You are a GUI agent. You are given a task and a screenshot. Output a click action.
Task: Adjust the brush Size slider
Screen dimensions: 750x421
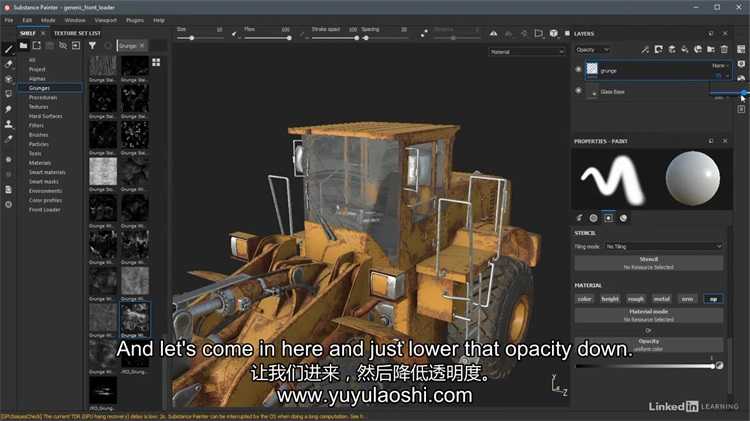pyautogui.click(x=199, y=38)
